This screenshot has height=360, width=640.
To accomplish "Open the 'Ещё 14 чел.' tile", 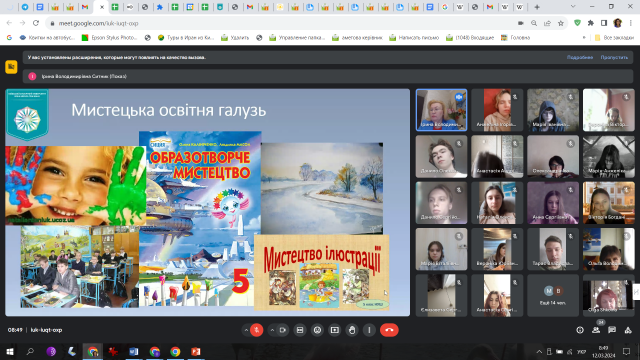I will tap(553, 295).
